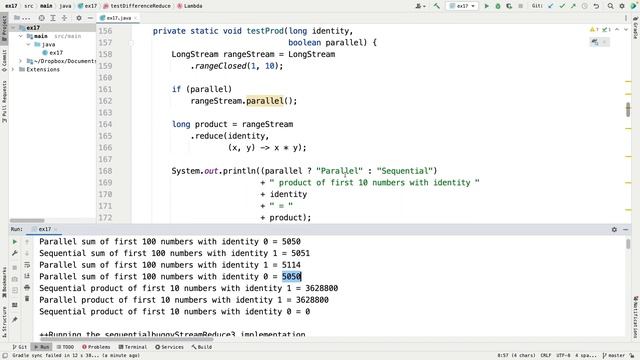This screenshot has height=360, width=640.
Task: Go to next highlighted error arrow
Action: (x=626, y=29)
